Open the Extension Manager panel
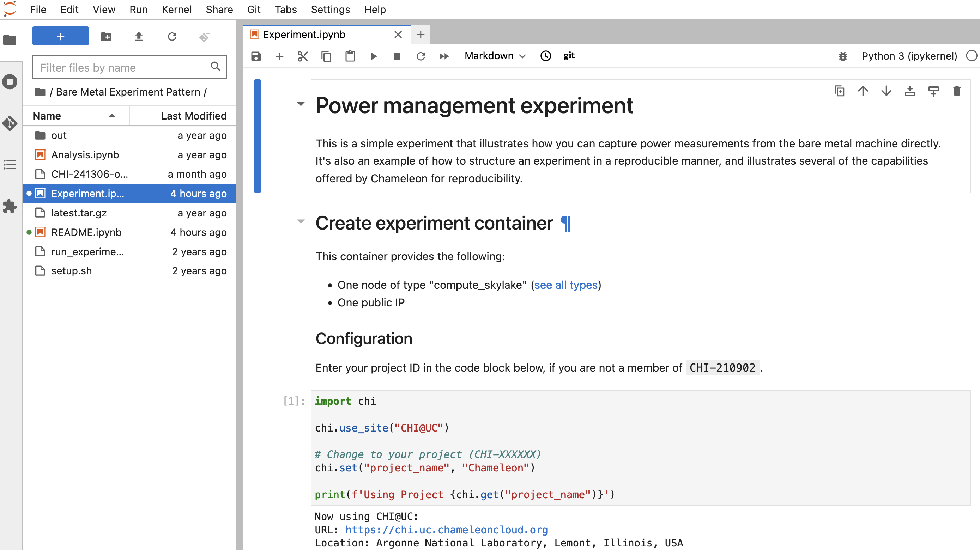The height and width of the screenshot is (550, 980). [x=10, y=206]
